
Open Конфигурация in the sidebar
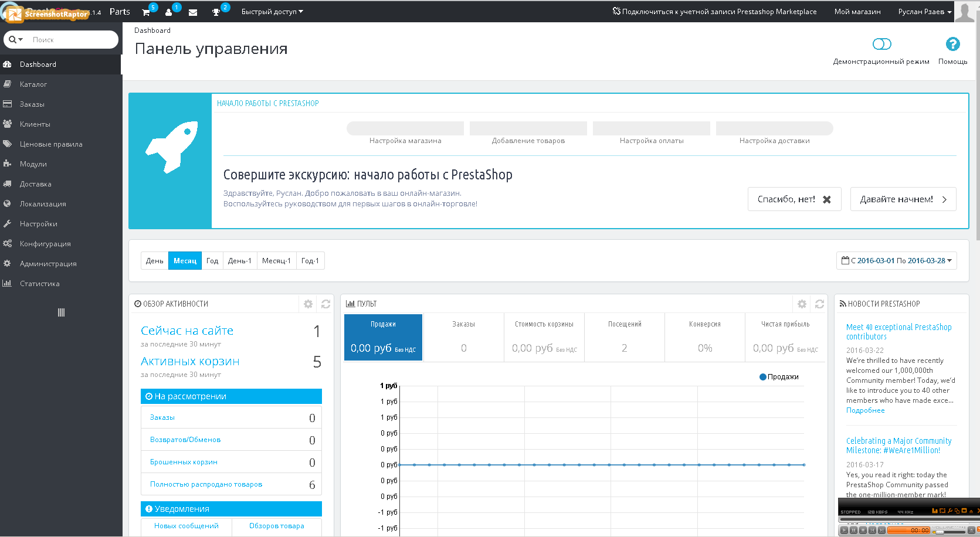pos(61,244)
